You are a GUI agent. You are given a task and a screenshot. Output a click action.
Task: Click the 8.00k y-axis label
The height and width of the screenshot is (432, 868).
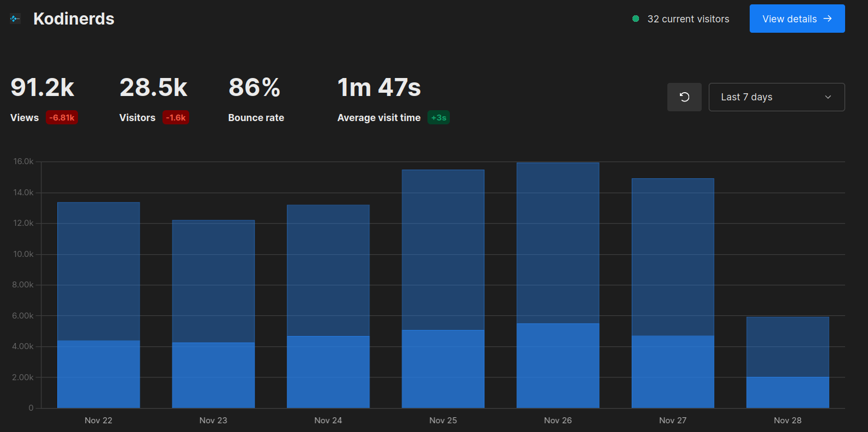click(23, 285)
